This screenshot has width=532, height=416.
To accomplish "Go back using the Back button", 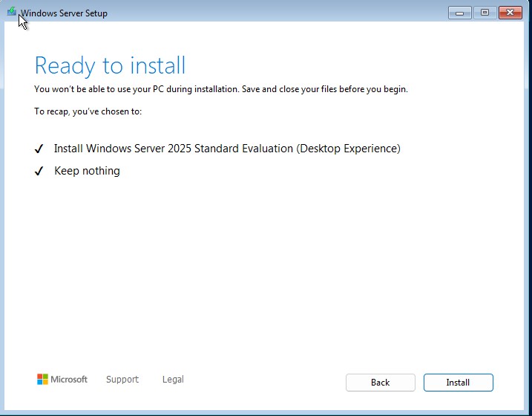I will (380, 383).
